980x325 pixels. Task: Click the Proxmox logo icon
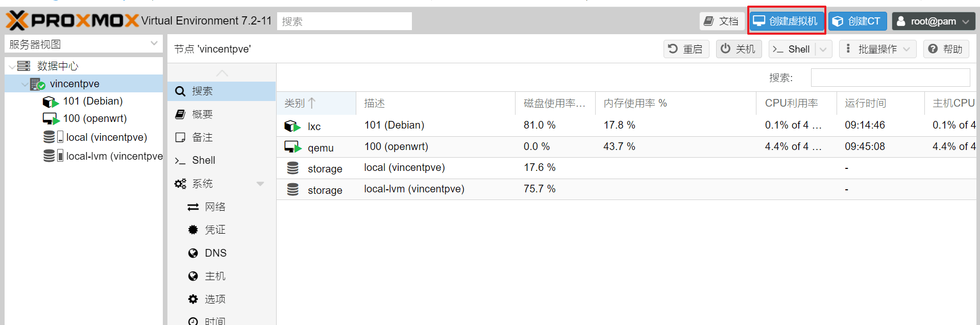17,21
